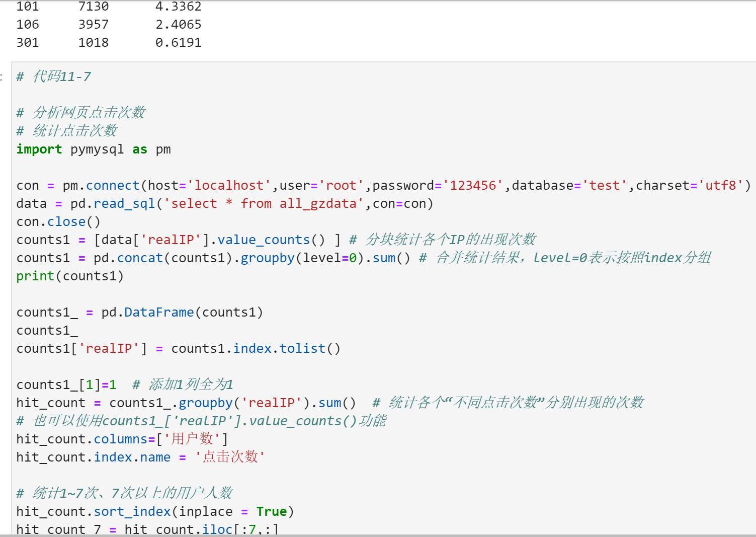756x537 pixels.
Task: Click the hit_count.index.name '点击次数' line
Action: coord(140,457)
